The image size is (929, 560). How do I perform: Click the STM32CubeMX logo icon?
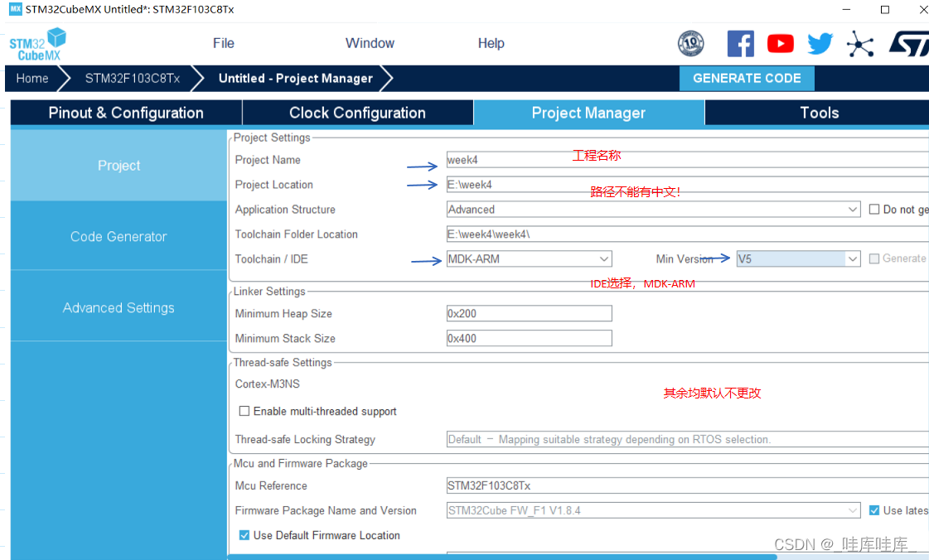coord(38,45)
